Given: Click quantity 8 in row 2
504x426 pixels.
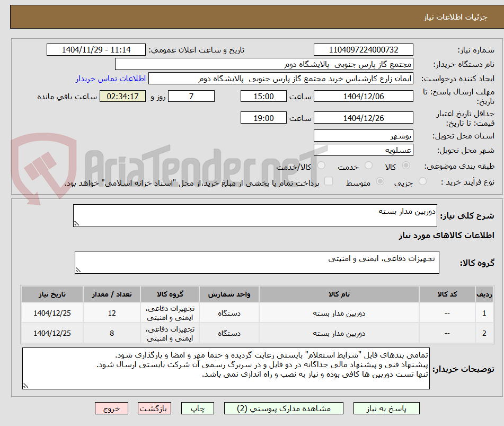Looking at the screenshot, I should [111, 333].
